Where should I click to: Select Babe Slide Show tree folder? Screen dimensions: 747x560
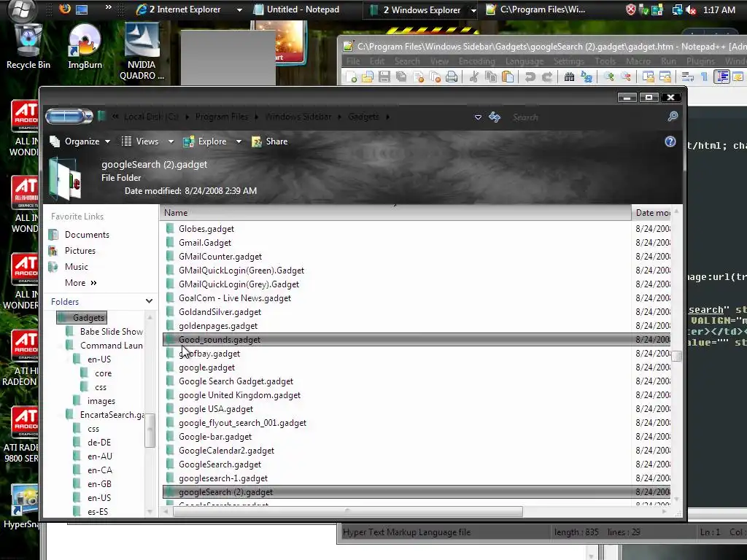click(x=112, y=332)
